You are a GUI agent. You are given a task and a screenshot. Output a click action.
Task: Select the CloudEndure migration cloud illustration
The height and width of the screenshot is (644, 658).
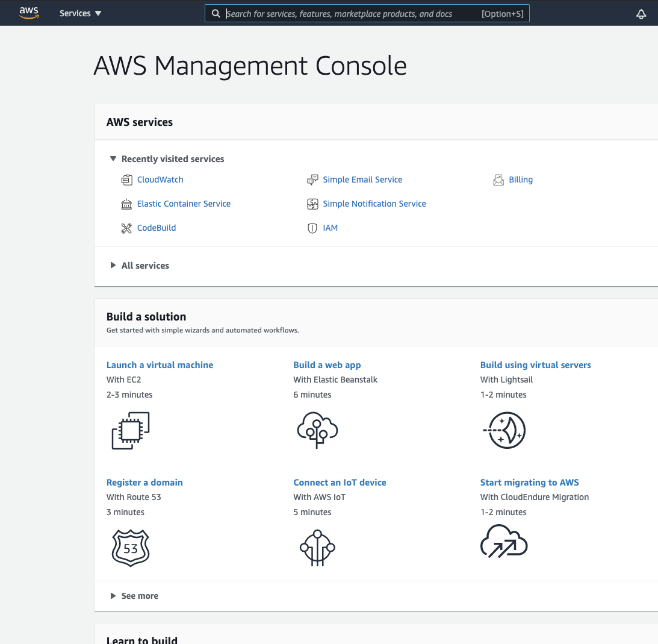click(504, 541)
